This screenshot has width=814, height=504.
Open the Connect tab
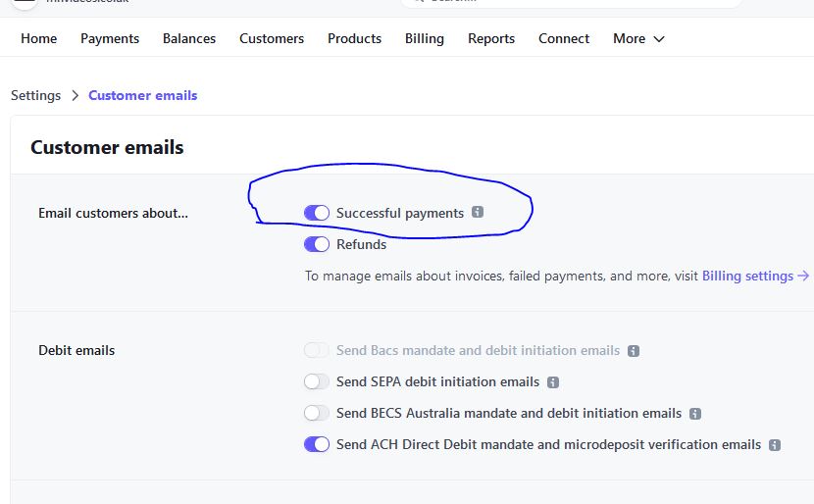click(x=564, y=38)
